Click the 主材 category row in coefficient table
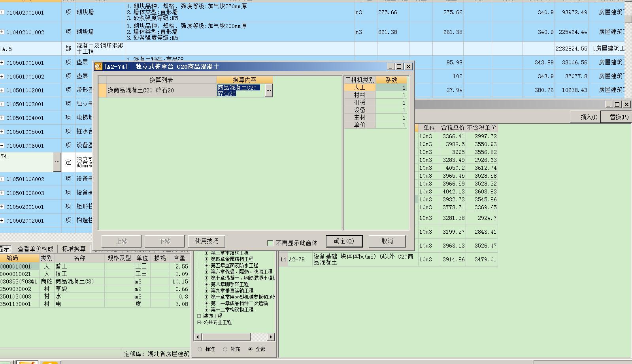The height and width of the screenshot is (364, 632). click(x=360, y=118)
